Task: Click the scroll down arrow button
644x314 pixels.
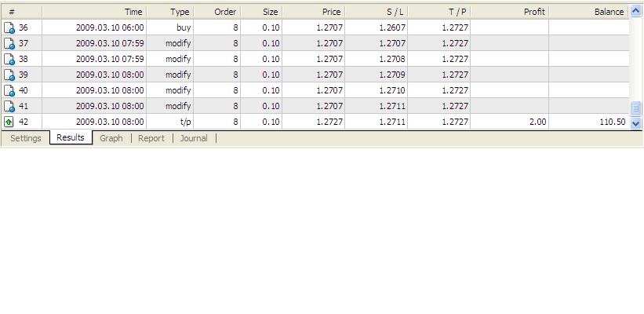Action: click(635, 123)
